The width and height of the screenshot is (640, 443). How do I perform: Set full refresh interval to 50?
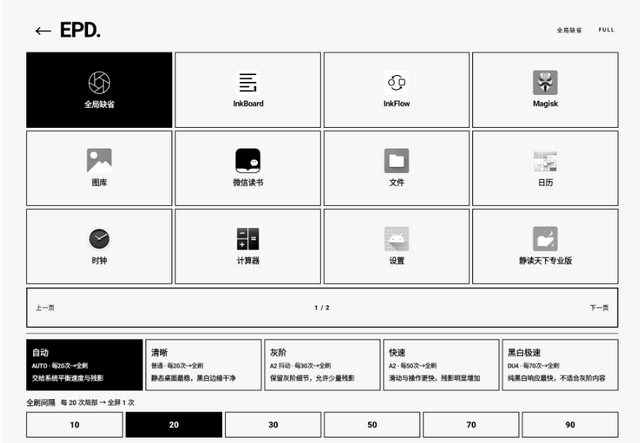click(x=372, y=425)
